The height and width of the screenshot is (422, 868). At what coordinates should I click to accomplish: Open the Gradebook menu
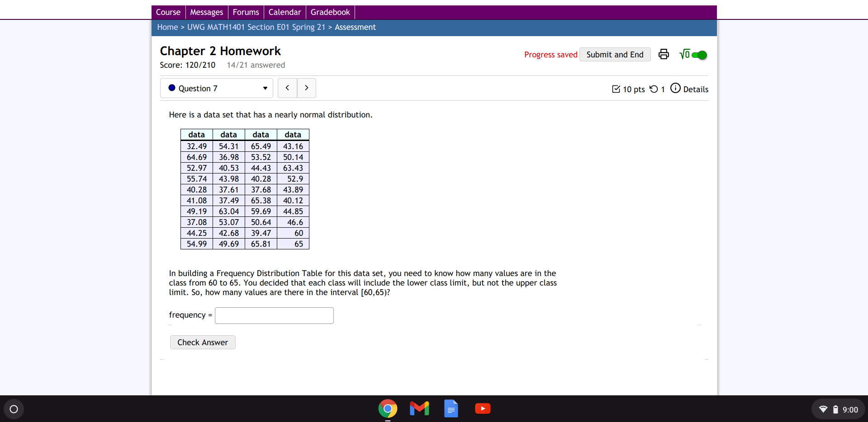330,12
